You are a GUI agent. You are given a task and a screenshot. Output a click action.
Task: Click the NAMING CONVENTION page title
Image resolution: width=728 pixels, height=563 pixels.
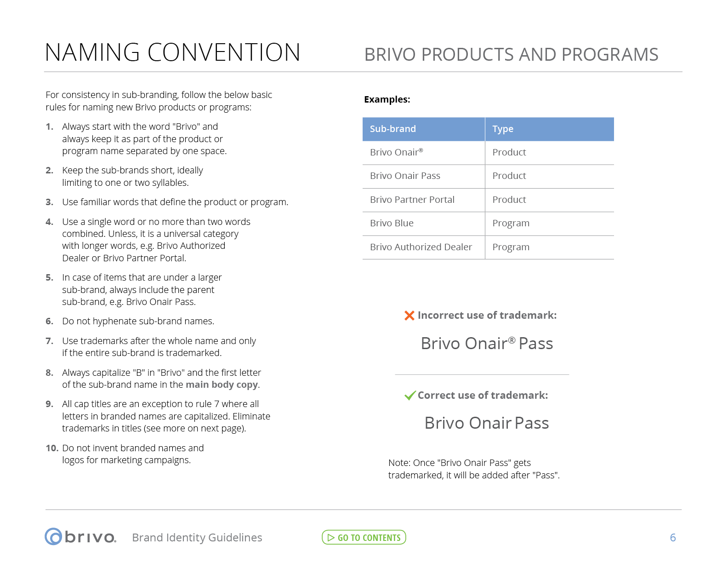point(172,52)
